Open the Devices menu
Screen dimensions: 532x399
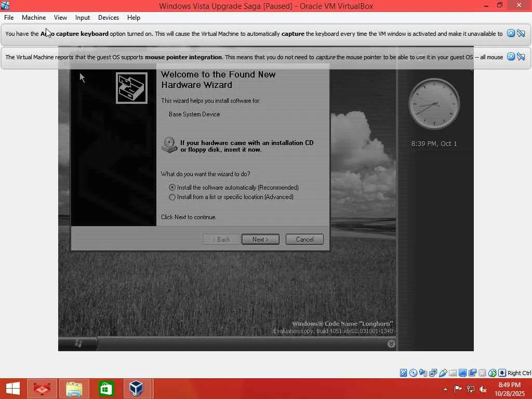(109, 18)
